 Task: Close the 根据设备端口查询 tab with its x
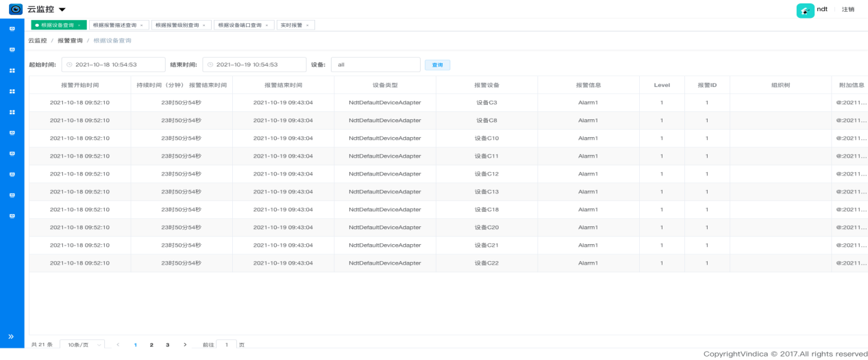(266, 25)
